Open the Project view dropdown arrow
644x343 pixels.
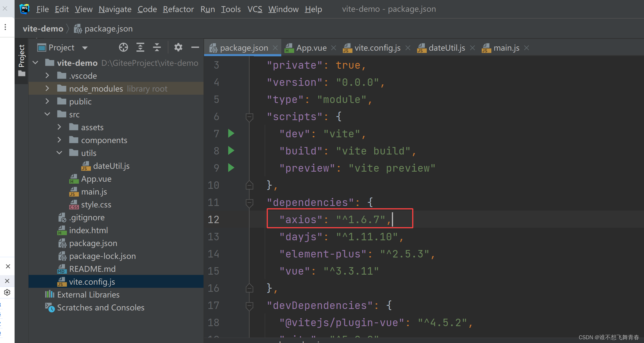pyautogui.click(x=85, y=47)
